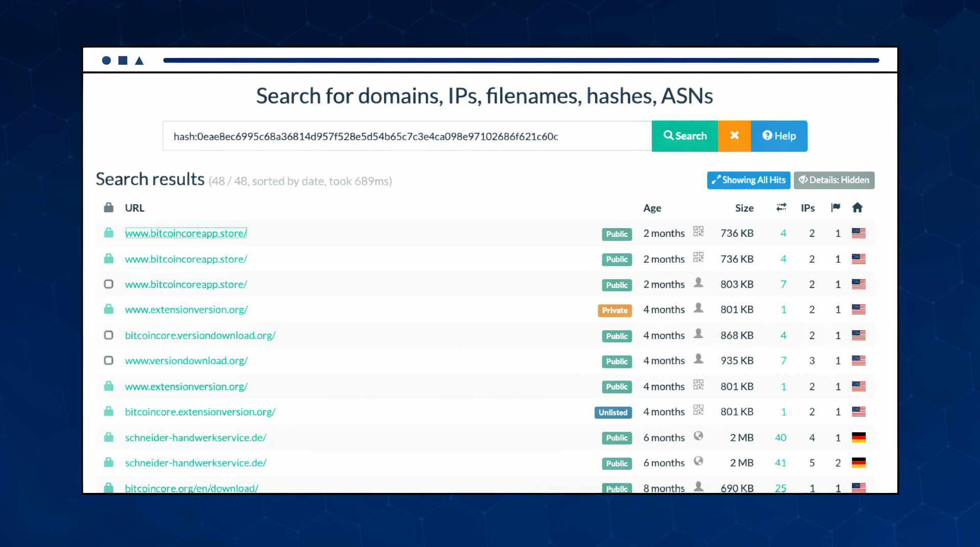This screenshot has width=980, height=547.
Task: Click the flag column header icon
Action: pos(836,207)
